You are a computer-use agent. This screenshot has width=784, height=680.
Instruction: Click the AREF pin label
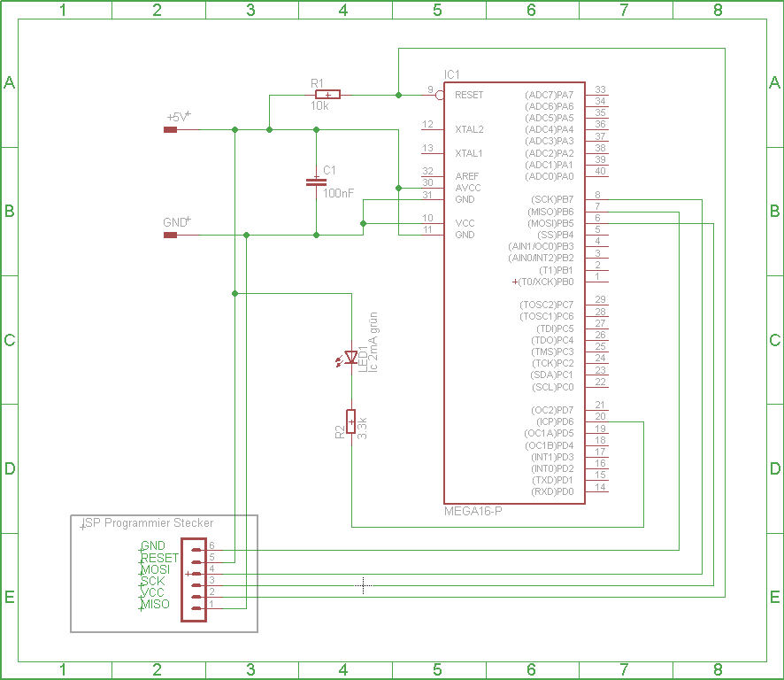[x=467, y=176]
